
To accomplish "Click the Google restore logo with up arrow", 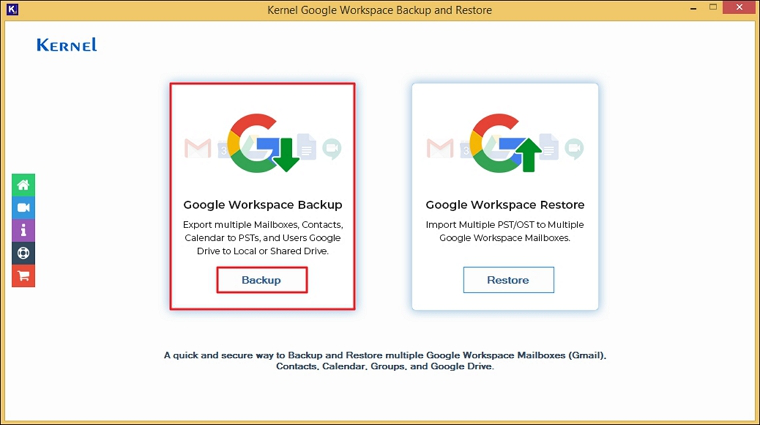I will tap(505, 143).
